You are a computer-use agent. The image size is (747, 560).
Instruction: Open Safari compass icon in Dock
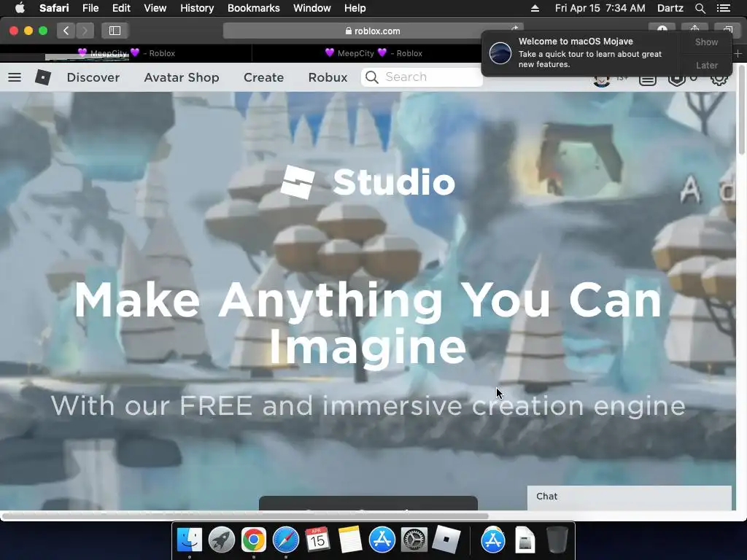point(286,540)
